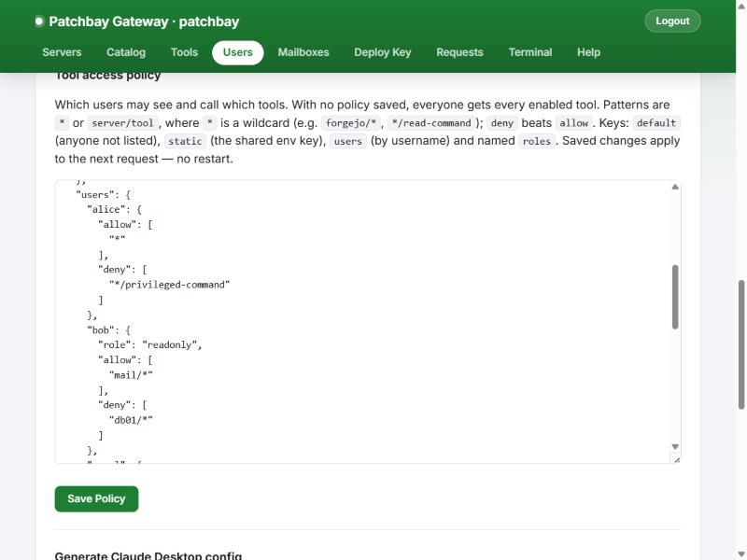Click the policy editor's scroll down arrow
Viewport: 747px width, 560px height.
[675, 446]
